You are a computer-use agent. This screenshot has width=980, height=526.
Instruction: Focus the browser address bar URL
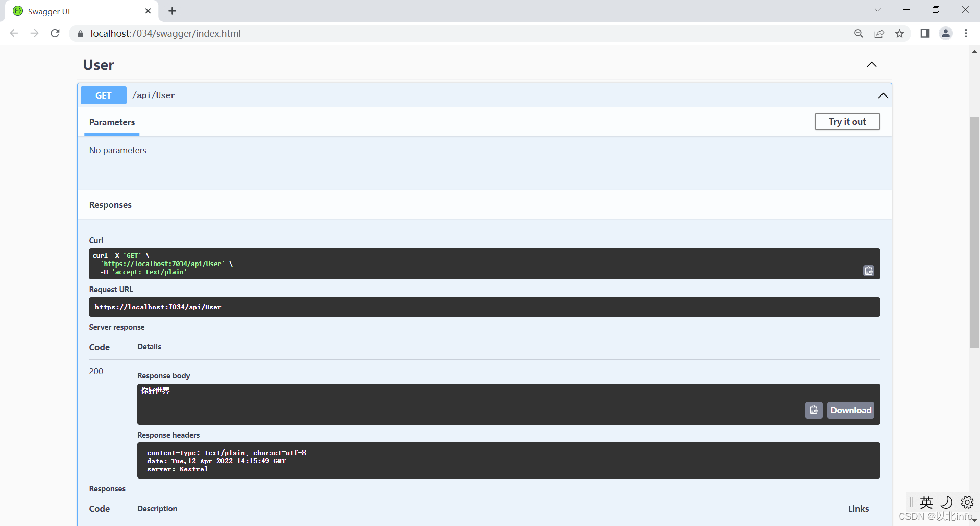[165, 33]
